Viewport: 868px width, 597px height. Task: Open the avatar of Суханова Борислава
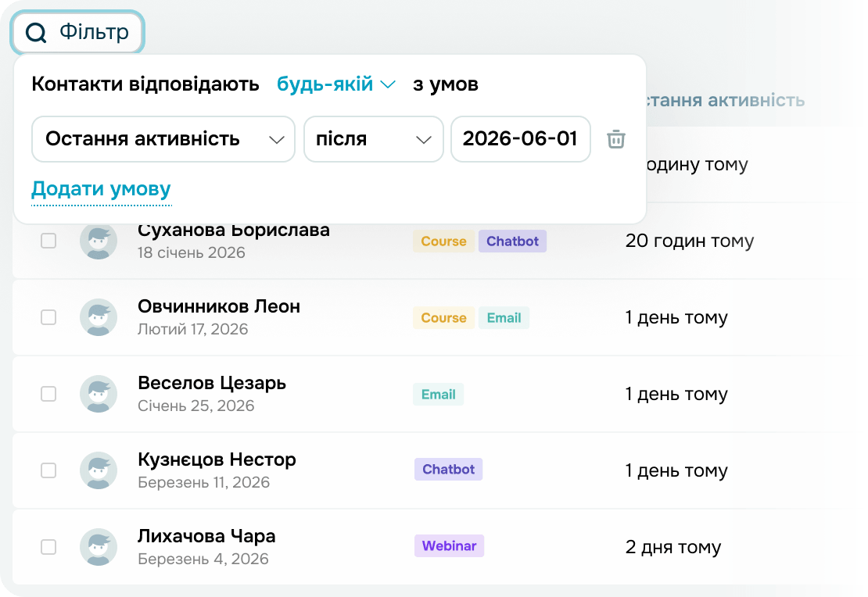pyautogui.click(x=99, y=241)
